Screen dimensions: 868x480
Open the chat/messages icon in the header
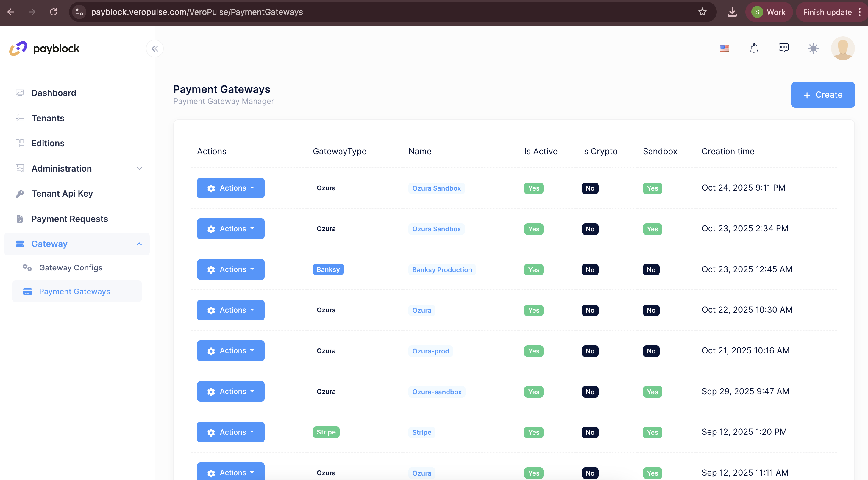[783, 48]
